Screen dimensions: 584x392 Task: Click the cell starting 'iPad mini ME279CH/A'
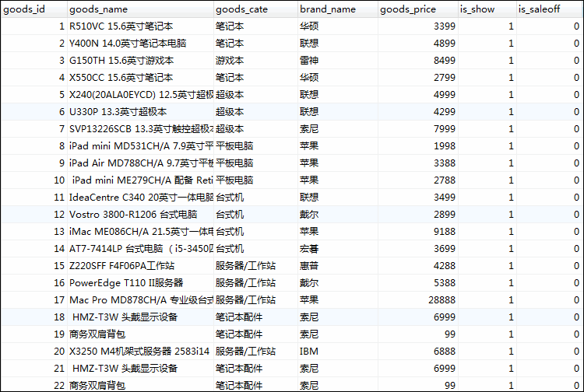[140, 180]
